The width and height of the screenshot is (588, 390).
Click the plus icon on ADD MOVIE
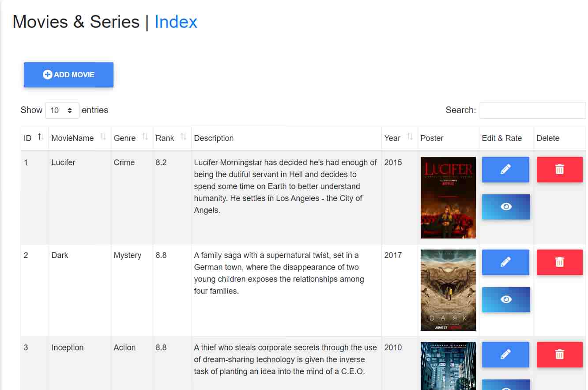[x=47, y=74]
